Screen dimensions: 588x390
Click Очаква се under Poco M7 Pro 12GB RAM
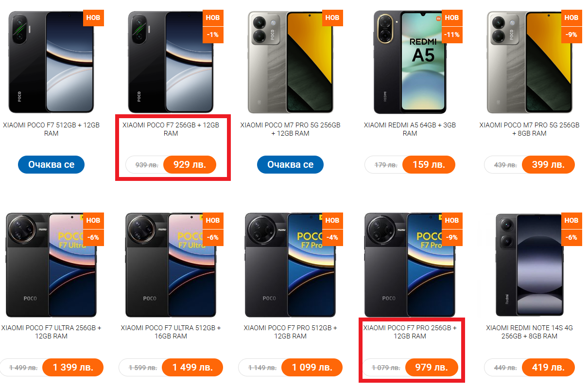tap(290, 164)
